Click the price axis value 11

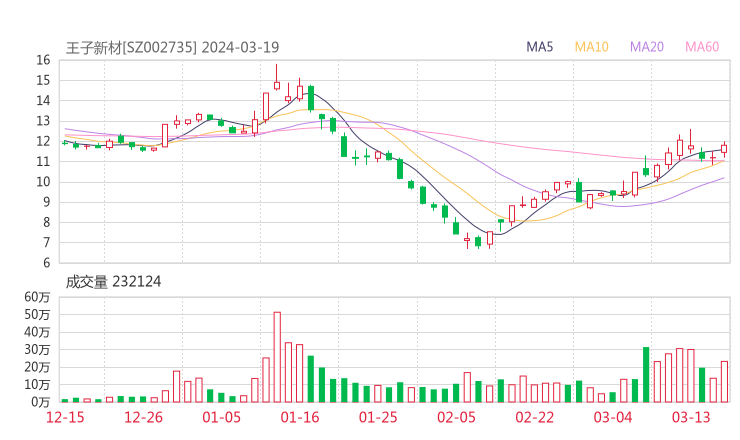click(43, 161)
